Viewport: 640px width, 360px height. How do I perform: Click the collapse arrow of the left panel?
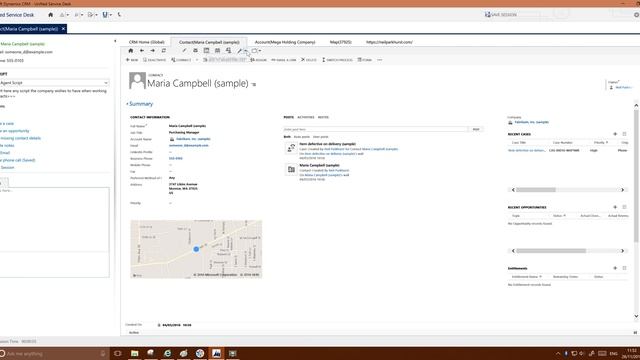tap(115, 41)
